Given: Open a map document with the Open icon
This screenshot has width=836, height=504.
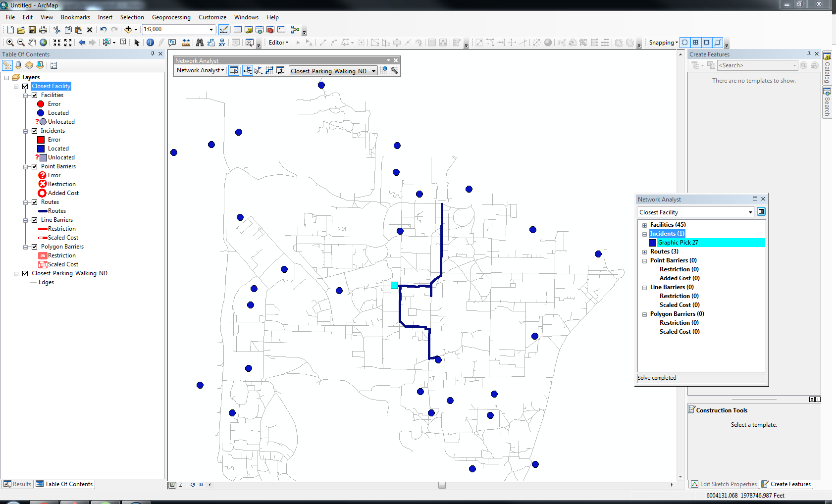Looking at the screenshot, I should point(21,30).
